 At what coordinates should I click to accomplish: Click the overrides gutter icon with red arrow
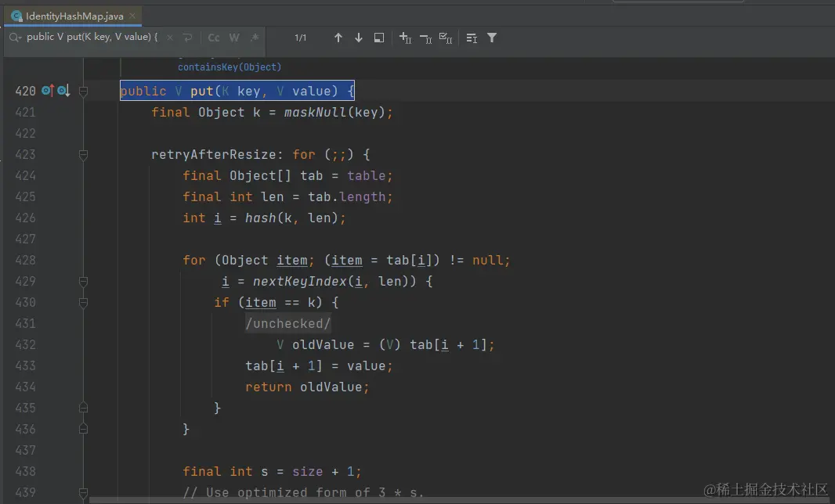48,91
